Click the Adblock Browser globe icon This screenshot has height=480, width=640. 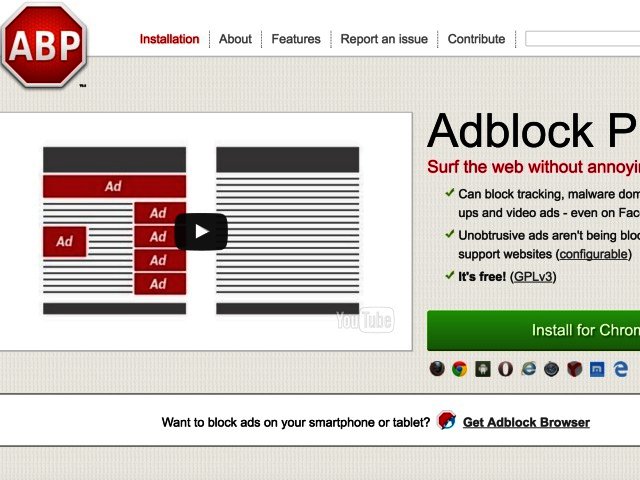click(x=447, y=421)
